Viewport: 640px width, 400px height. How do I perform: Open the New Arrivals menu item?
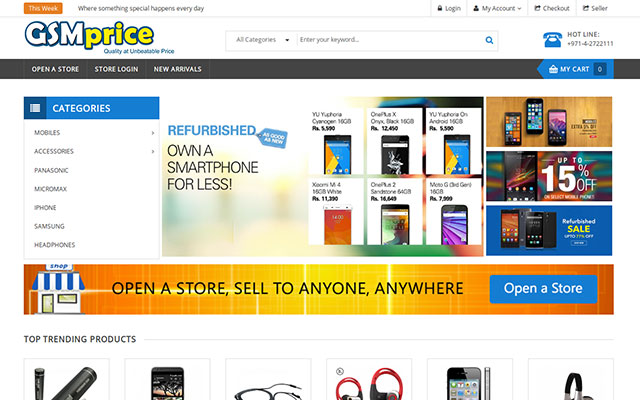[x=178, y=69]
